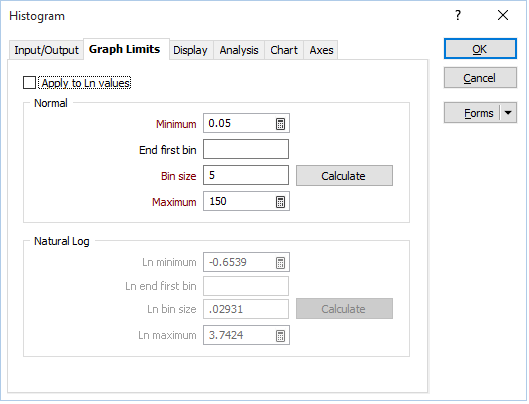The height and width of the screenshot is (404, 529).
Task: Go to the Chart tab
Action: click(x=284, y=50)
